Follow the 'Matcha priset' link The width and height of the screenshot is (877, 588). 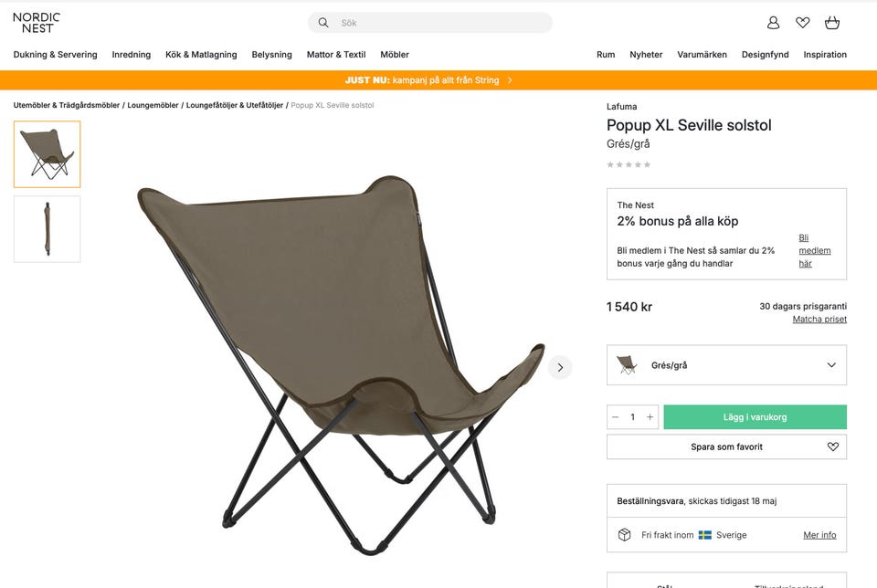coord(819,320)
